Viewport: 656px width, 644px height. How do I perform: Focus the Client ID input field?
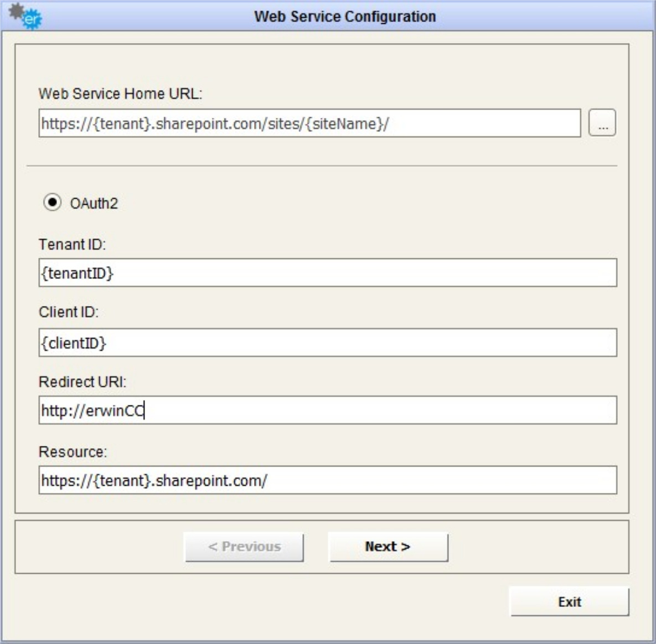click(327, 343)
